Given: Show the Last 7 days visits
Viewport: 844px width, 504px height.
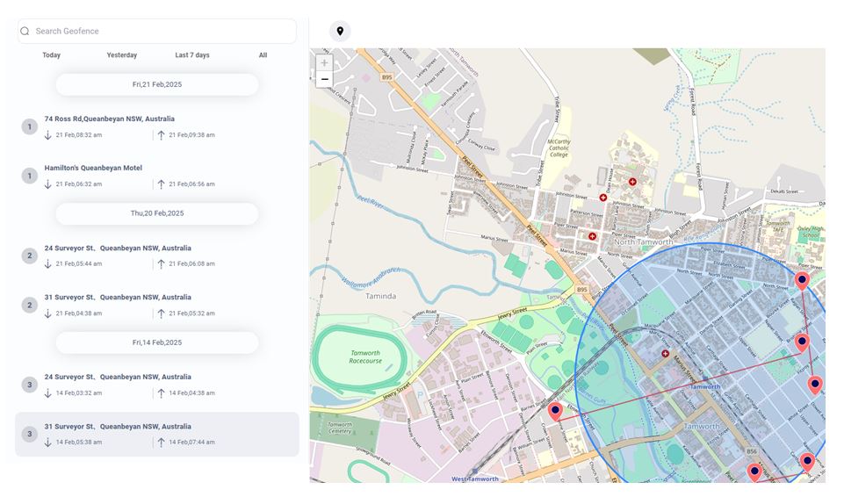Looking at the screenshot, I should [192, 55].
